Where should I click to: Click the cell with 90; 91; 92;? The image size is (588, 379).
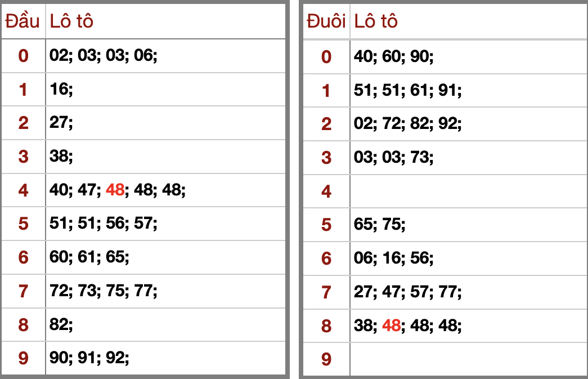(89, 358)
